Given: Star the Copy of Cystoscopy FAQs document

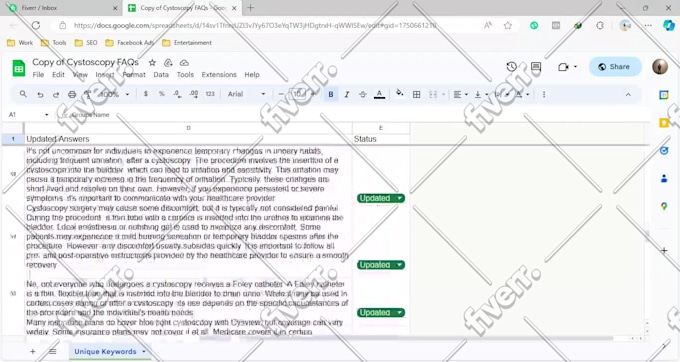Looking at the screenshot, I should click(152, 63).
